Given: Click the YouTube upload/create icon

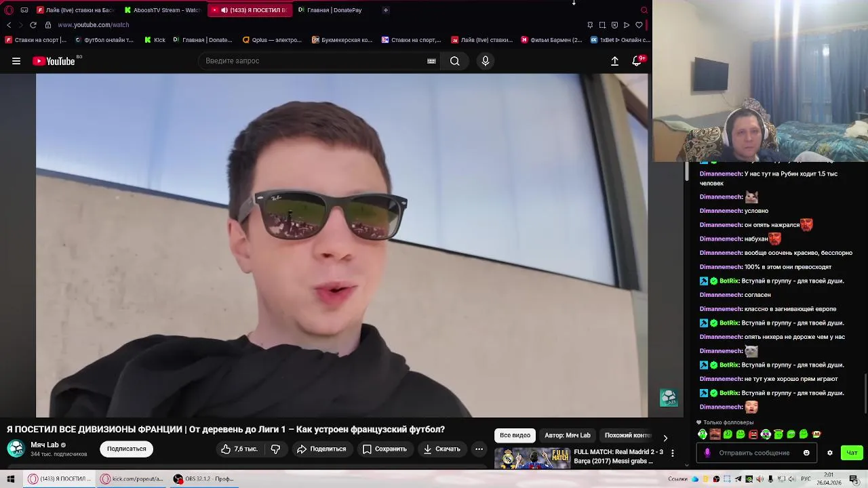Looking at the screenshot, I should 614,61.
